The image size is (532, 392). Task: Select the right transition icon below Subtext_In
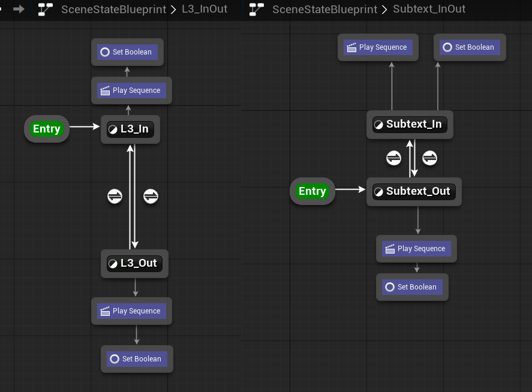[x=429, y=158]
